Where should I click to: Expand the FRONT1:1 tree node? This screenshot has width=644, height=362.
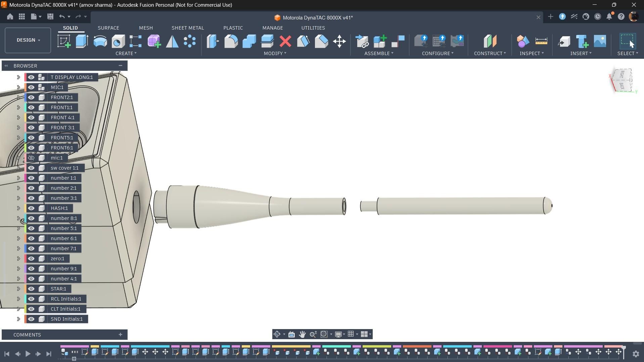click(x=18, y=107)
